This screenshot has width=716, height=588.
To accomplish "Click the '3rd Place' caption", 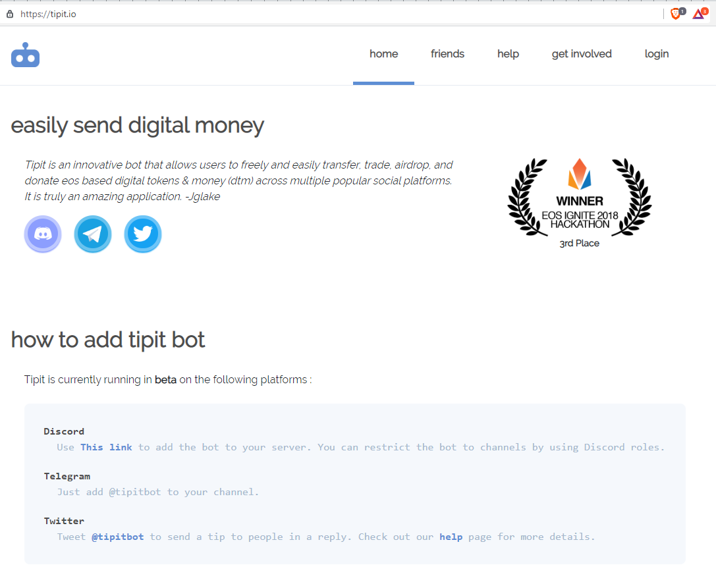I will [580, 244].
